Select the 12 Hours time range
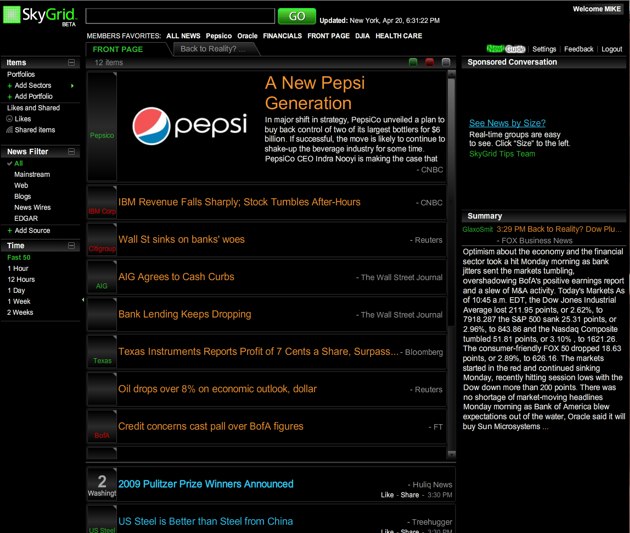The width and height of the screenshot is (630, 533). 21,280
